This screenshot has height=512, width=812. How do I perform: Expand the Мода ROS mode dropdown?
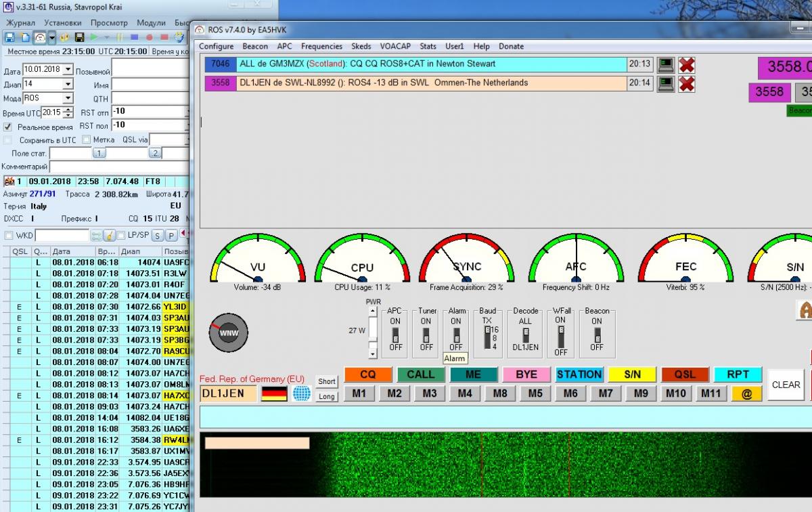68,98
